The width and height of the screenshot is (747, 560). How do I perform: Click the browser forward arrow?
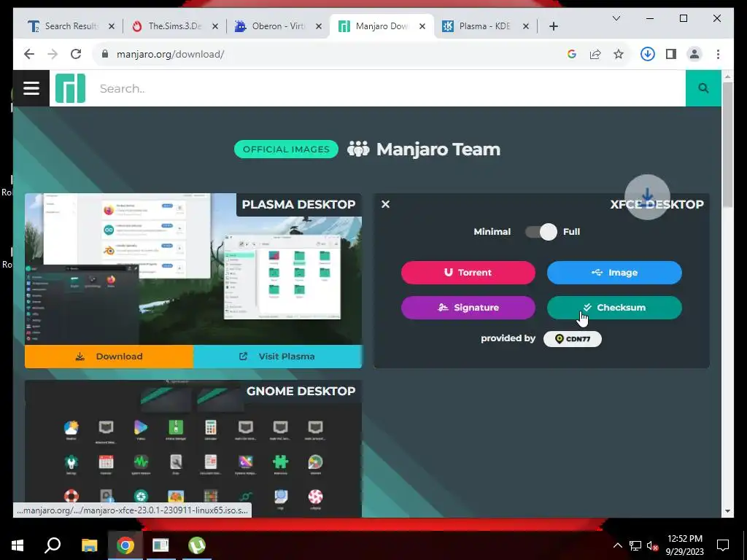click(53, 54)
